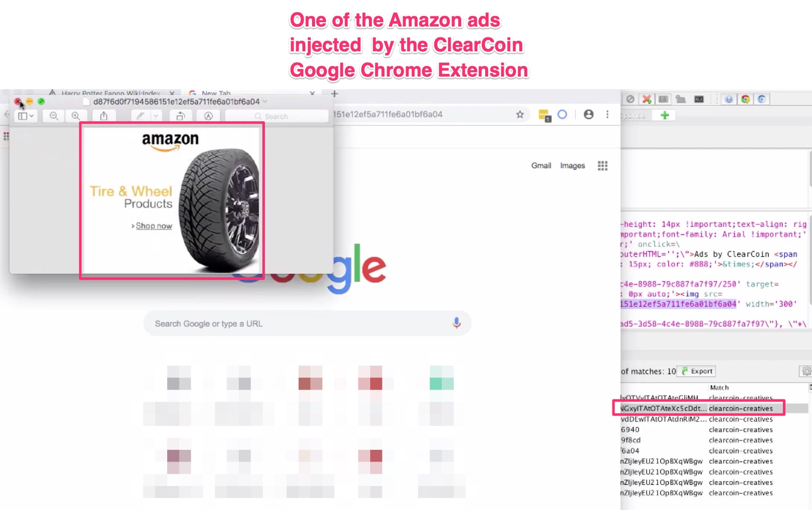The width and height of the screenshot is (812, 510).
Task: Open the Google apps grid icon
Action: (x=603, y=165)
